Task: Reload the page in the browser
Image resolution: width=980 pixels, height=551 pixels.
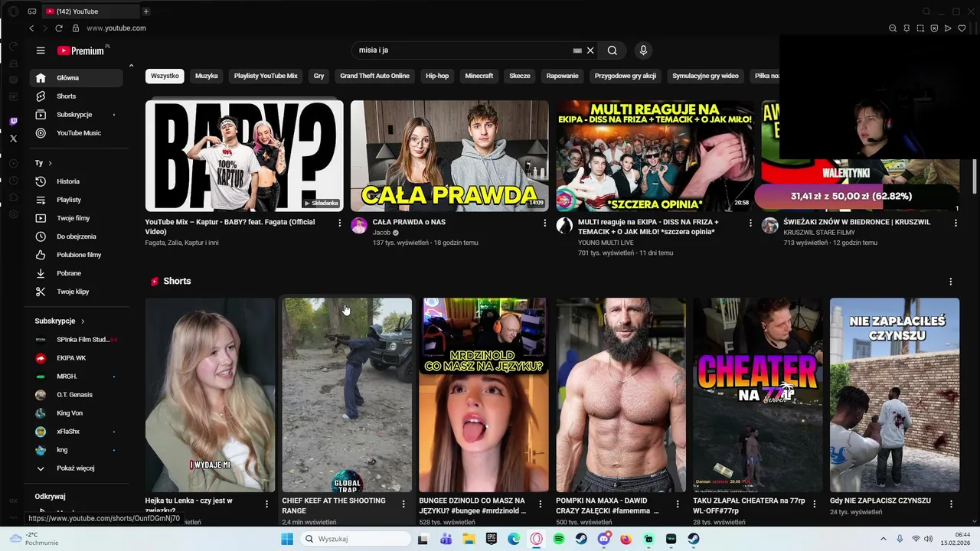Action: coord(59,28)
